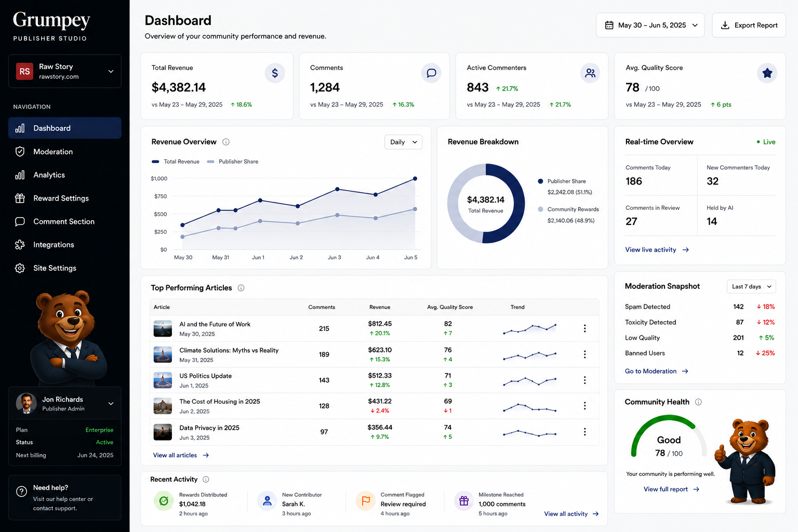Click the Milestone Reached gift icon

click(x=464, y=501)
